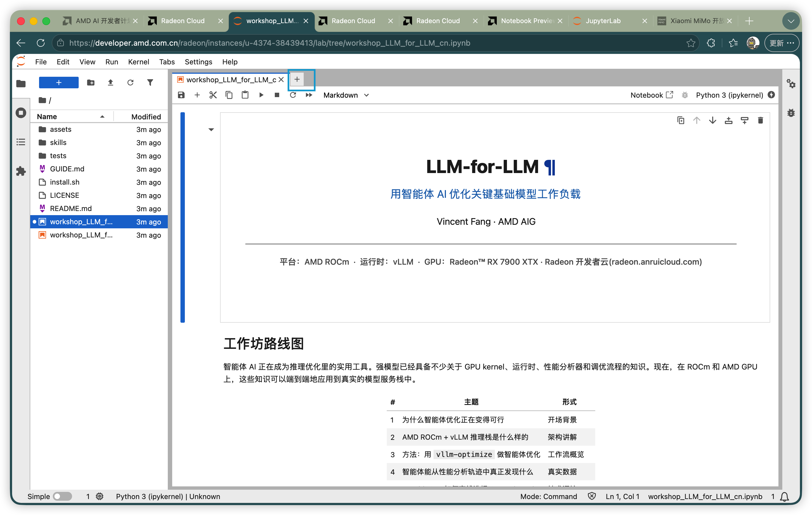
Task: Copy the selected cell from toolbar
Action: [229, 95]
